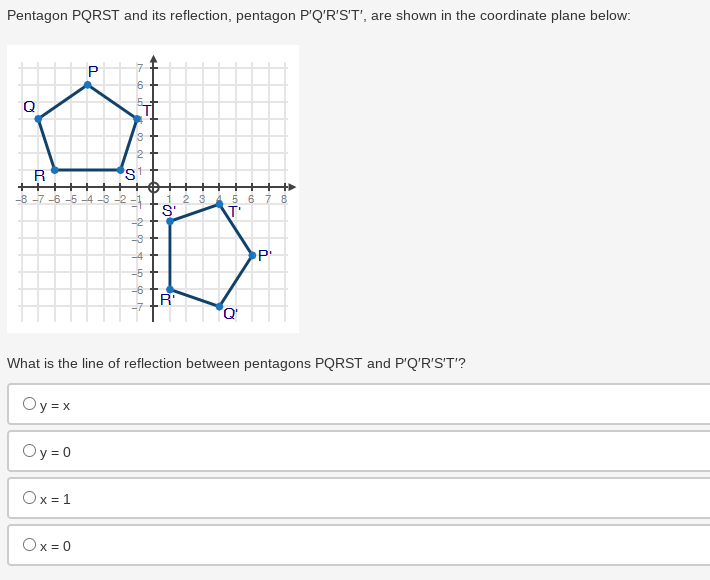Screen dimensions: 710x580
Task: Click the x = 1 answer box
Action: point(359,498)
